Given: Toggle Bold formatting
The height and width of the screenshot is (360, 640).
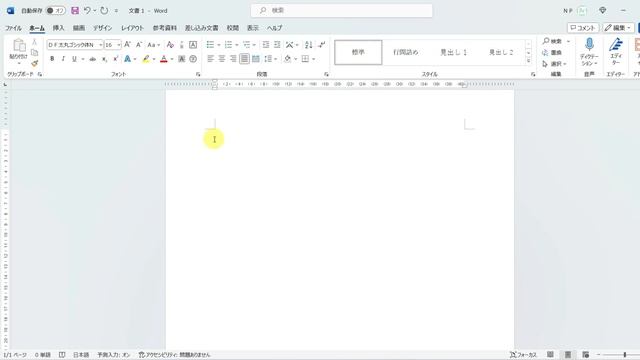Looking at the screenshot, I should 52,59.
